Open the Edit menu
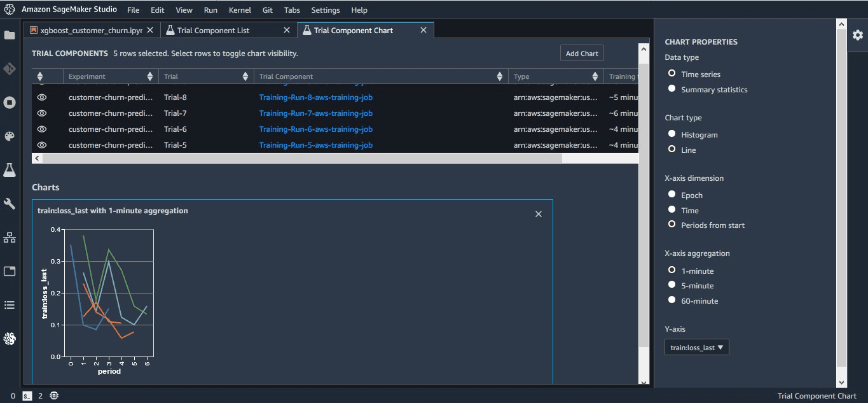 click(x=157, y=10)
